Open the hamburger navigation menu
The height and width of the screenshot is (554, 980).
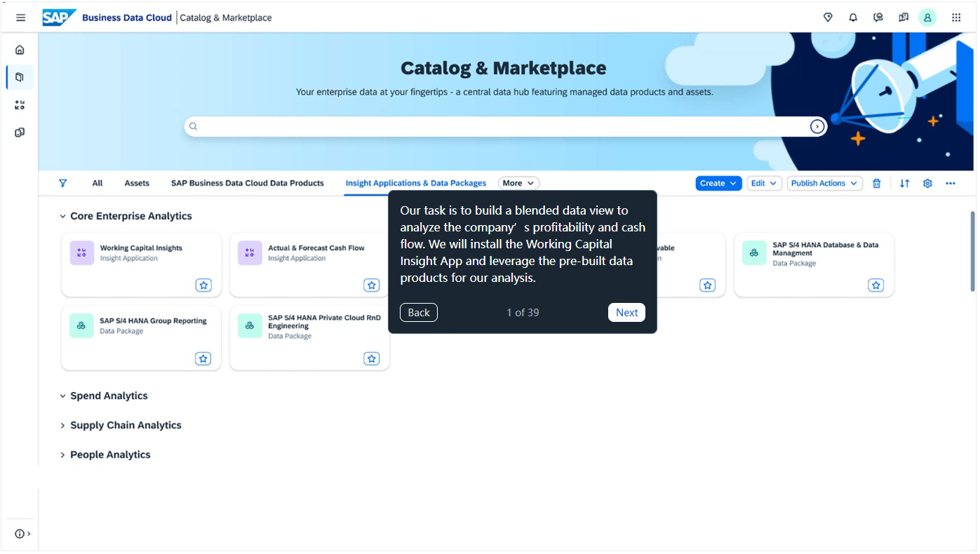[20, 18]
